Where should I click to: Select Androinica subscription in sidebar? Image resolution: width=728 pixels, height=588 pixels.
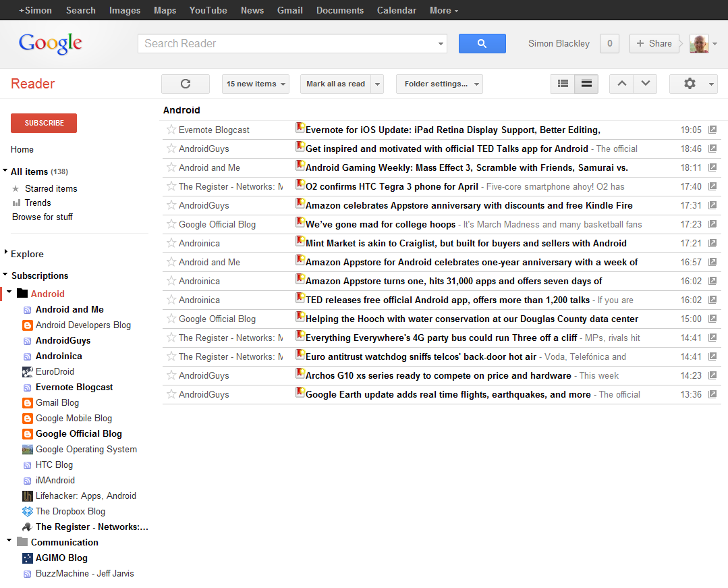(x=59, y=356)
